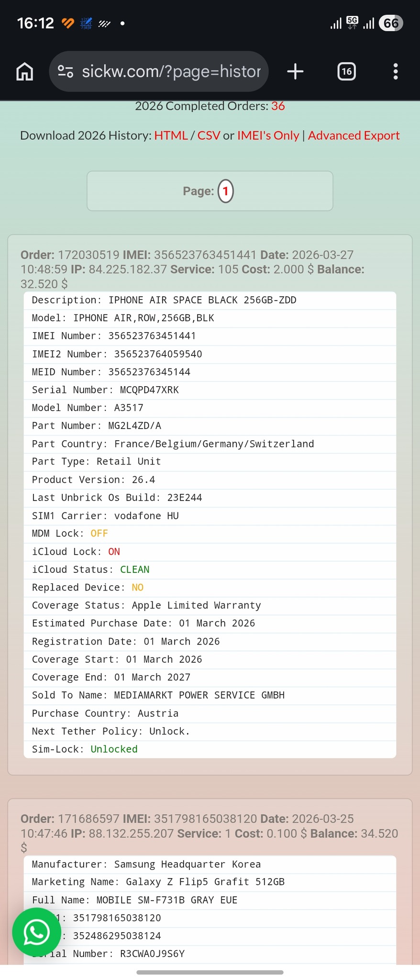Tap the battery indicator showing 66
This screenshot has width=420, height=980.
(x=390, y=23)
